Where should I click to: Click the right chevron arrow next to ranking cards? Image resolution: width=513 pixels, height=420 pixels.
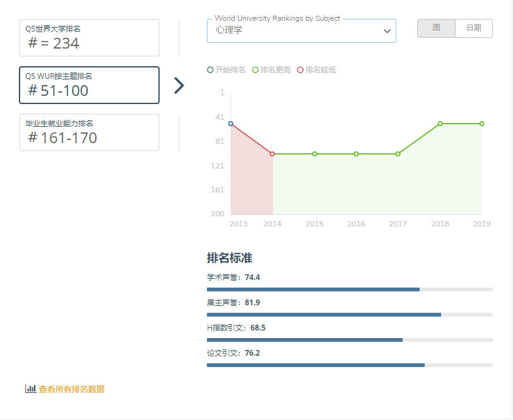coord(179,86)
